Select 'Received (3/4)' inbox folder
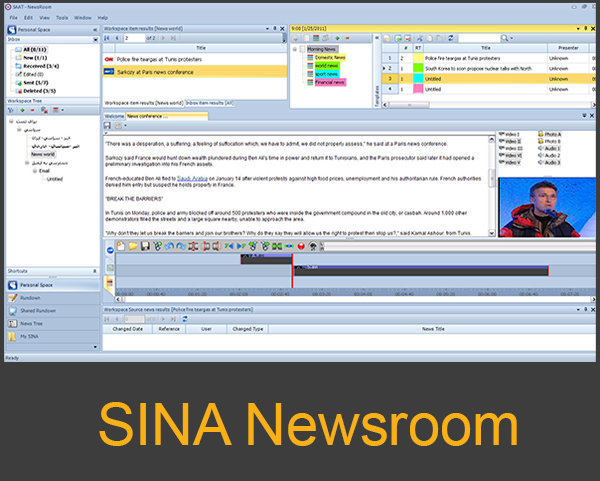This screenshot has width=600, height=481. tap(41, 66)
